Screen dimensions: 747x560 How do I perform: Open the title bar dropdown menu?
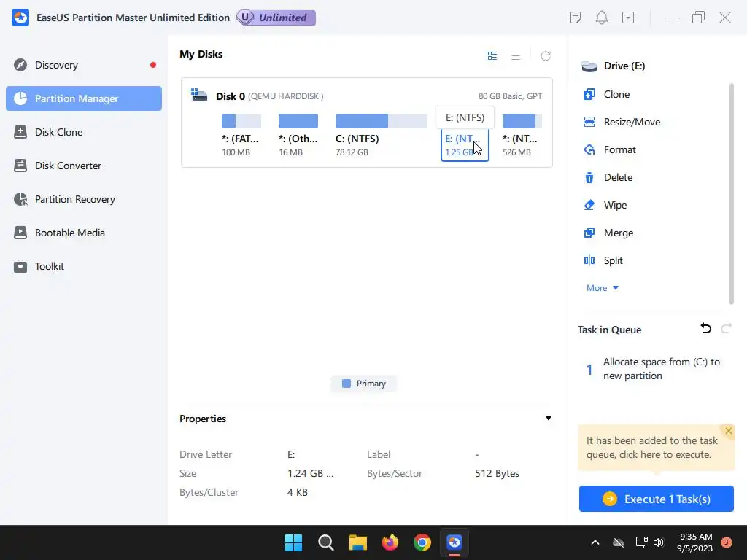click(628, 18)
